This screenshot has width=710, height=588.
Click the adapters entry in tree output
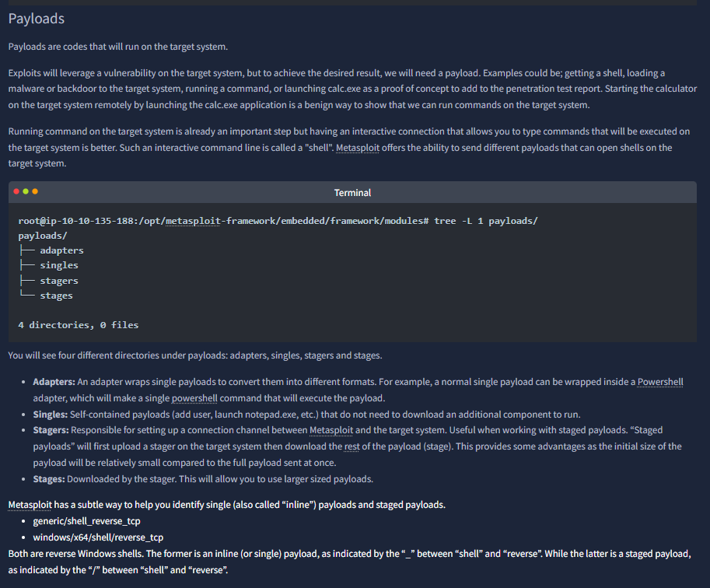point(61,250)
